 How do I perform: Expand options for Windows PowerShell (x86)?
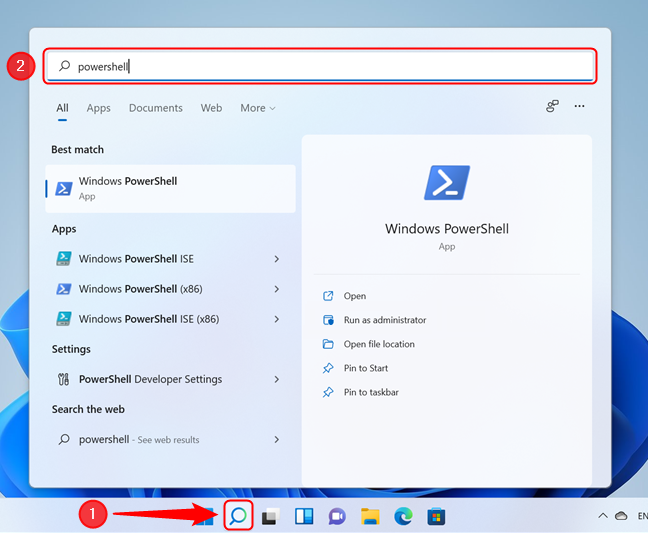[277, 289]
